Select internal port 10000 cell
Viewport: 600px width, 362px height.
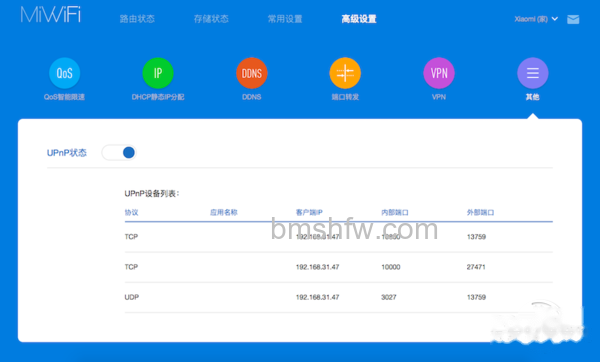tap(391, 267)
